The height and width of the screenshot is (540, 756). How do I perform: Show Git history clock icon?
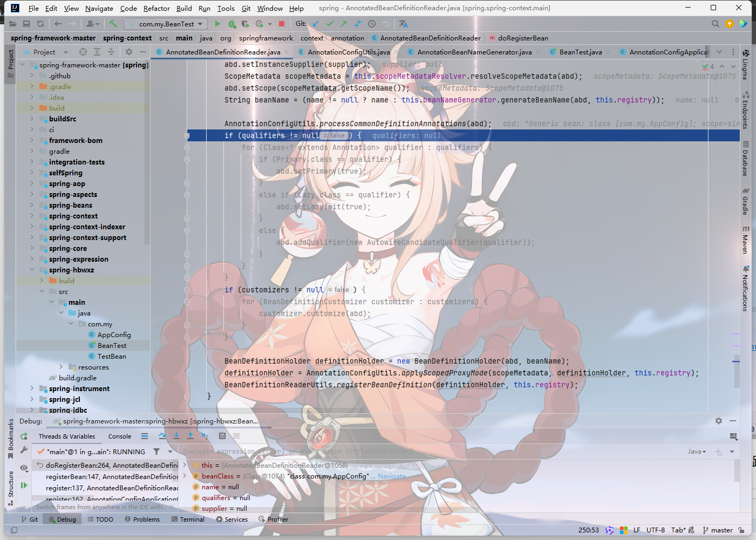point(372,24)
